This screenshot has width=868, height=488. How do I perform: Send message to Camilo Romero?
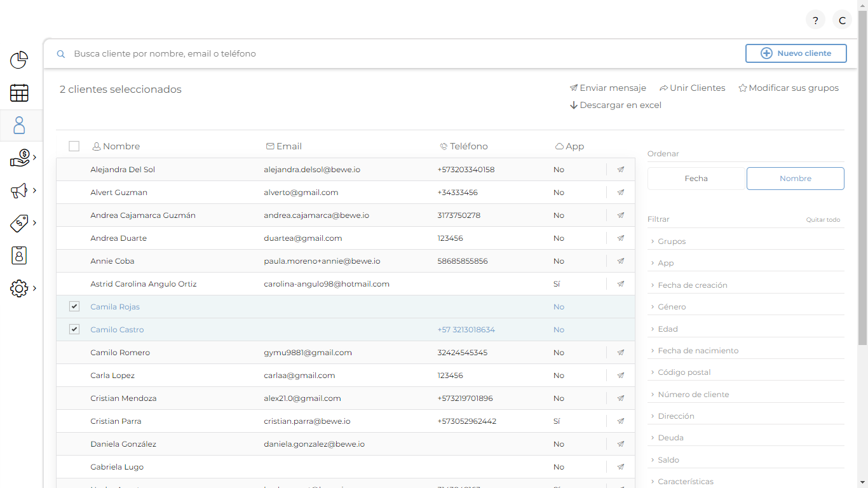621,353
